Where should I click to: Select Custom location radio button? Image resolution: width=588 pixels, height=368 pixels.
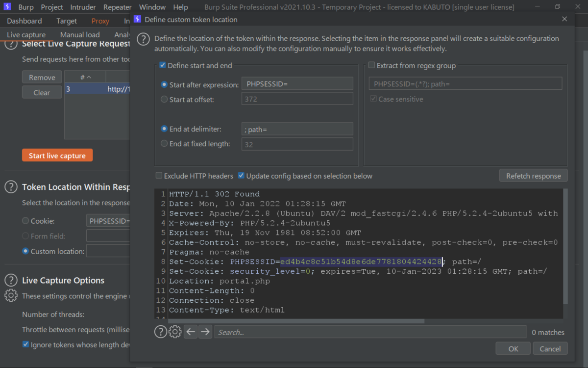pyautogui.click(x=25, y=251)
